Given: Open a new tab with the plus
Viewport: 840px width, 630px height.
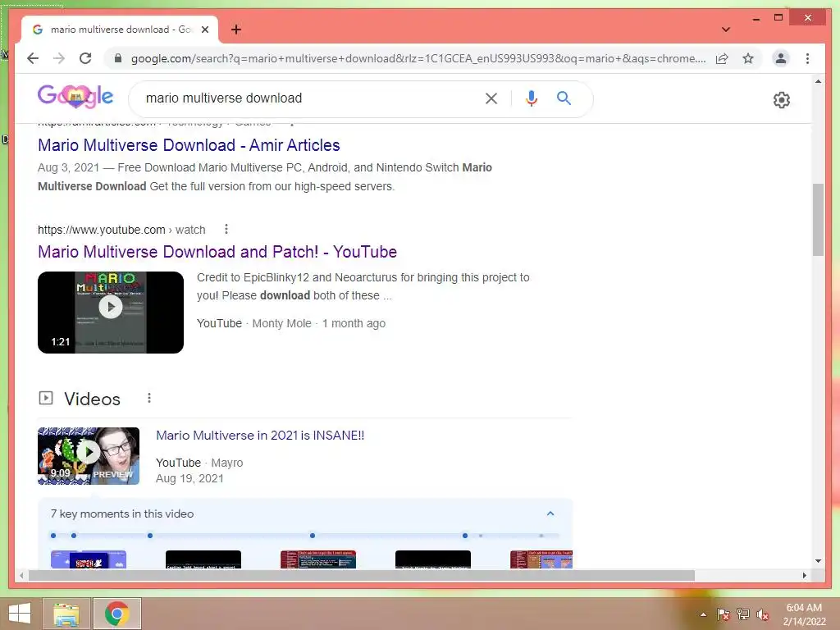Looking at the screenshot, I should pyautogui.click(x=235, y=30).
